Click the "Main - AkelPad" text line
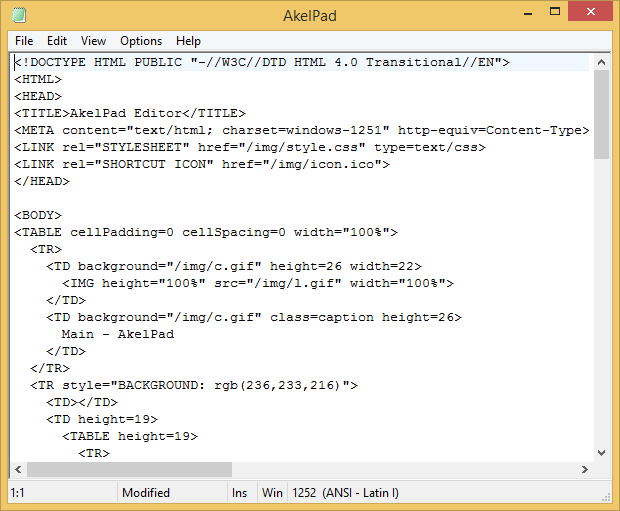The width and height of the screenshot is (620, 511). (118, 334)
